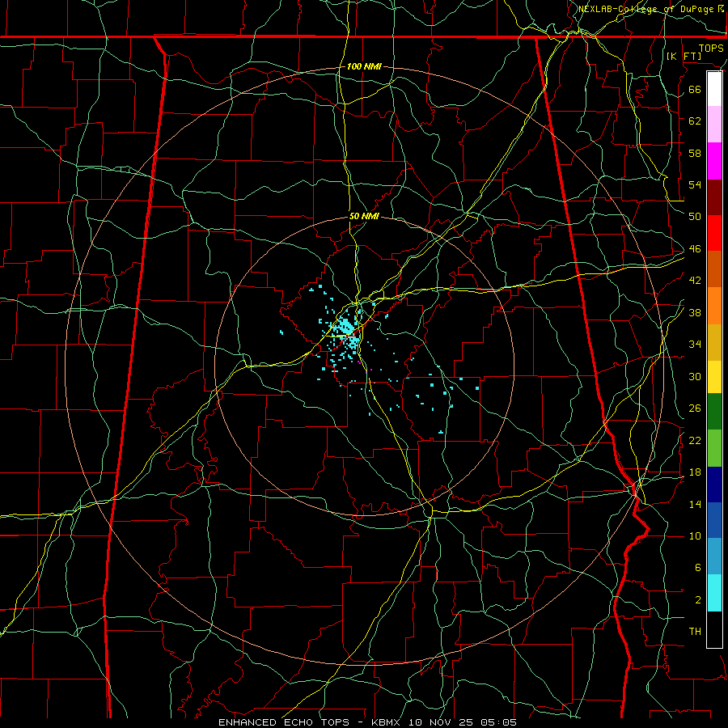Click the "38" legend value
The height and width of the screenshot is (728, 728).
(x=695, y=312)
